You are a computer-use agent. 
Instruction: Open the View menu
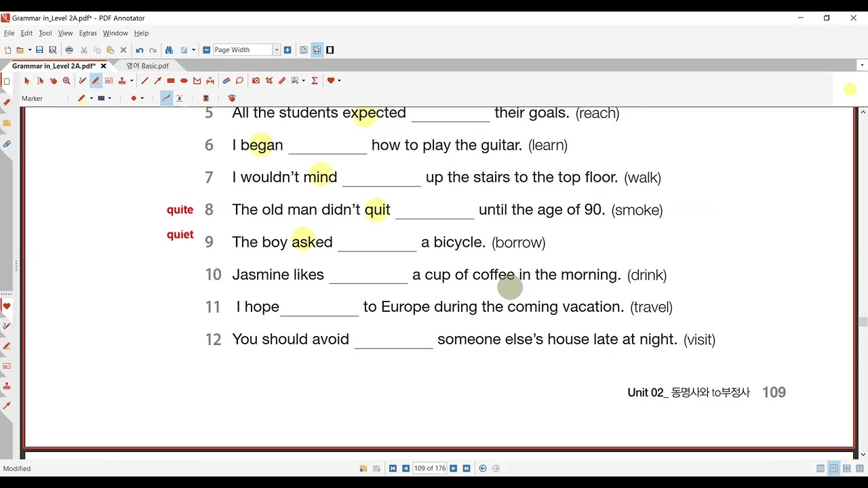[x=65, y=33]
